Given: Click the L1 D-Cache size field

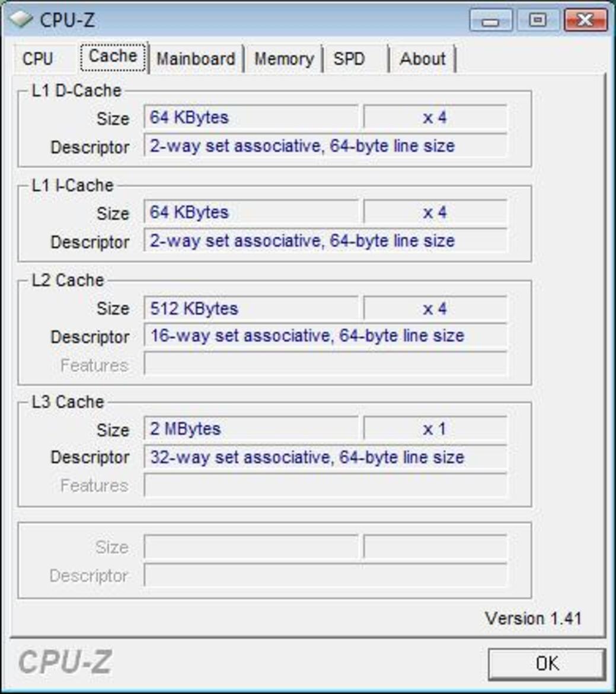Looking at the screenshot, I should 249,118.
